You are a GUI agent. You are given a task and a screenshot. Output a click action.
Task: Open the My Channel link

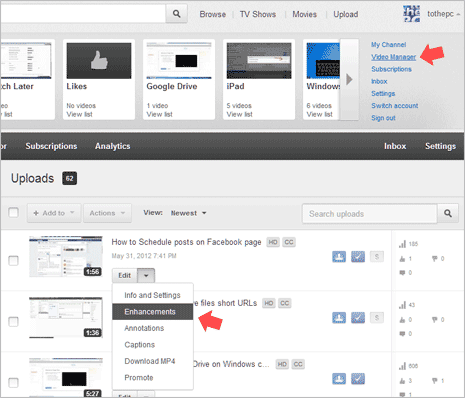389,45
